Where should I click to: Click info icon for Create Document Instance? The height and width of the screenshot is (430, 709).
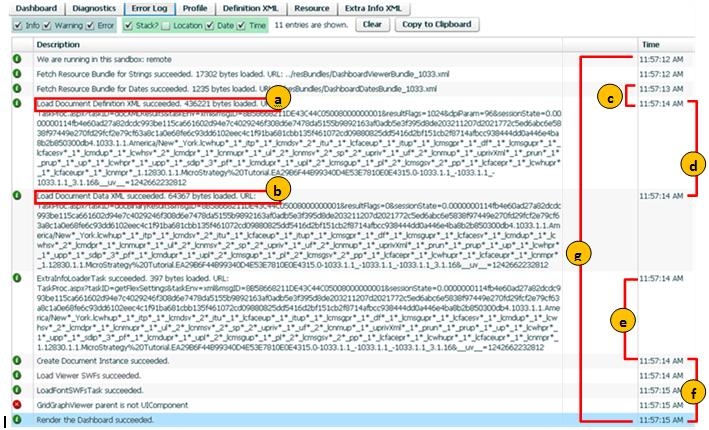click(17, 360)
